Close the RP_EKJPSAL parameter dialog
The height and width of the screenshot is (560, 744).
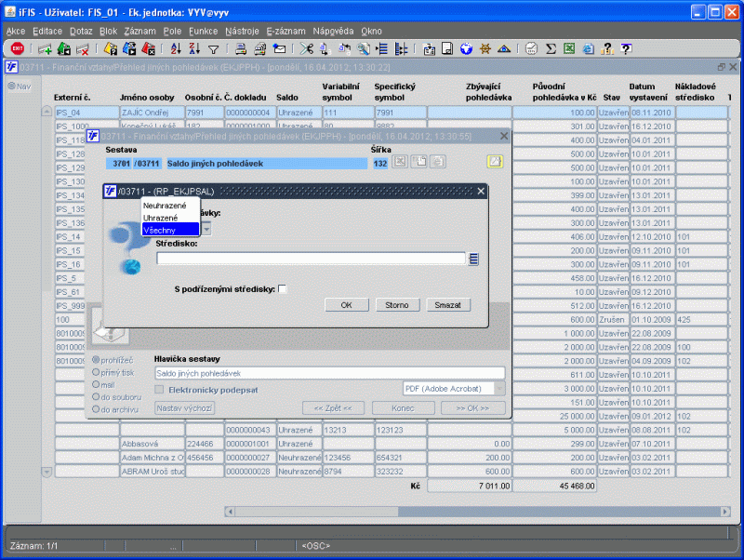(x=481, y=192)
